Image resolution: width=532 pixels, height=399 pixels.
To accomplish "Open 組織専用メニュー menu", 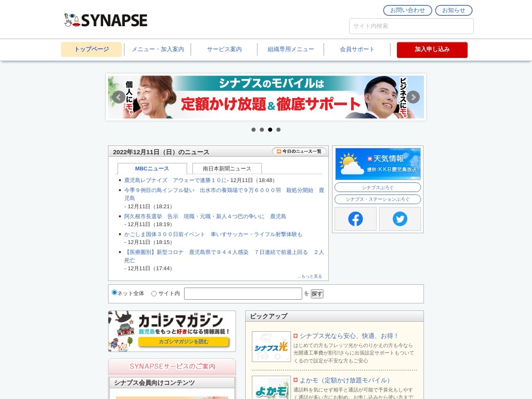I will coord(291,49).
